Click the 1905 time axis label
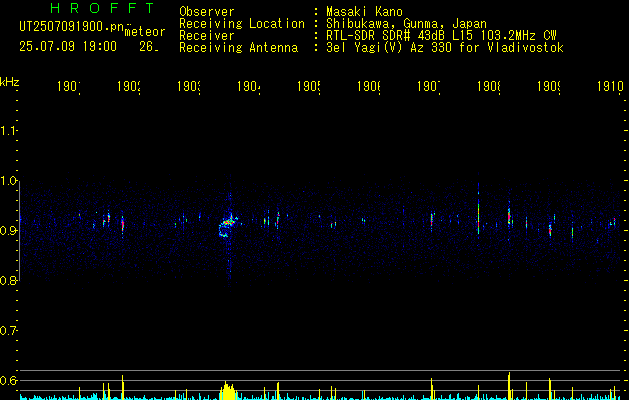 (x=308, y=86)
